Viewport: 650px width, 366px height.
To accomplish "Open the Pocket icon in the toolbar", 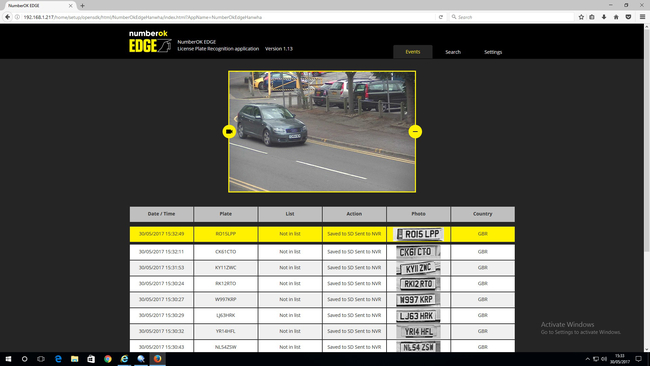I will pos(628,17).
